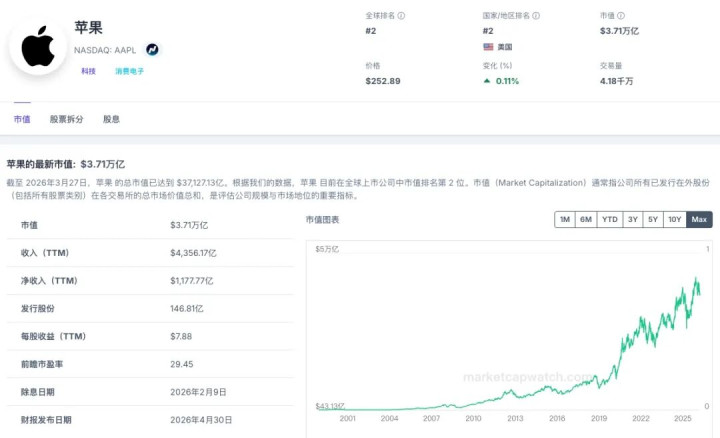Image resolution: width=720 pixels, height=438 pixels.
Task: Select the 6M chart range
Action: pos(586,219)
